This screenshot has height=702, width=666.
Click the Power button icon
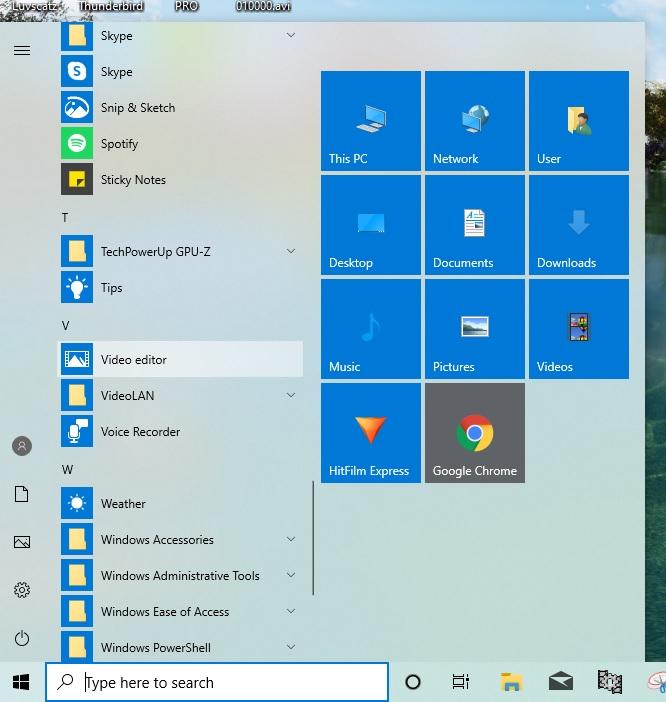(22, 638)
